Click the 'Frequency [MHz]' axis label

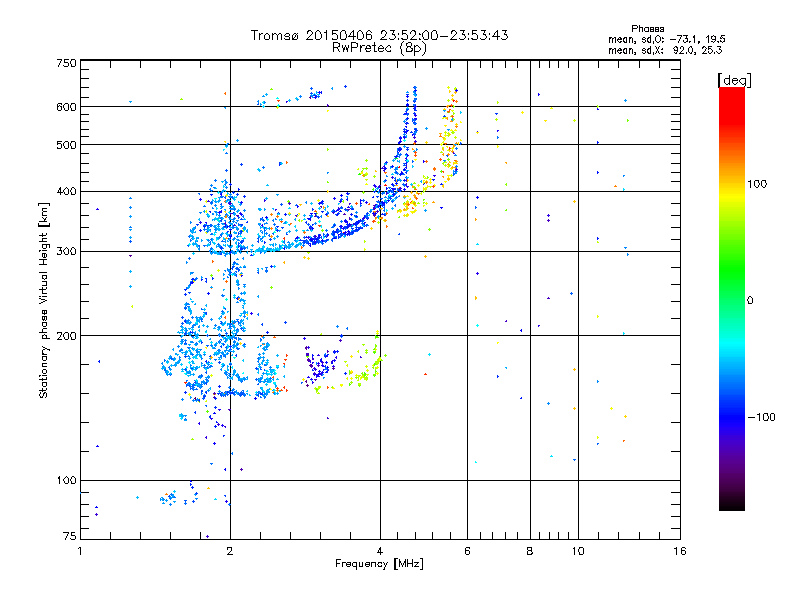click(379, 564)
